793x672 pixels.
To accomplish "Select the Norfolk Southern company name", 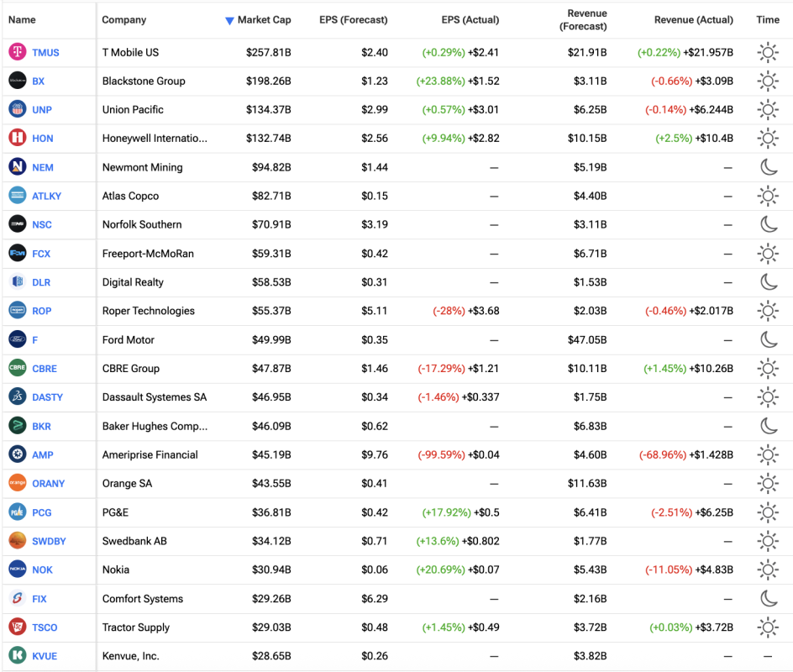I will pyautogui.click(x=142, y=224).
